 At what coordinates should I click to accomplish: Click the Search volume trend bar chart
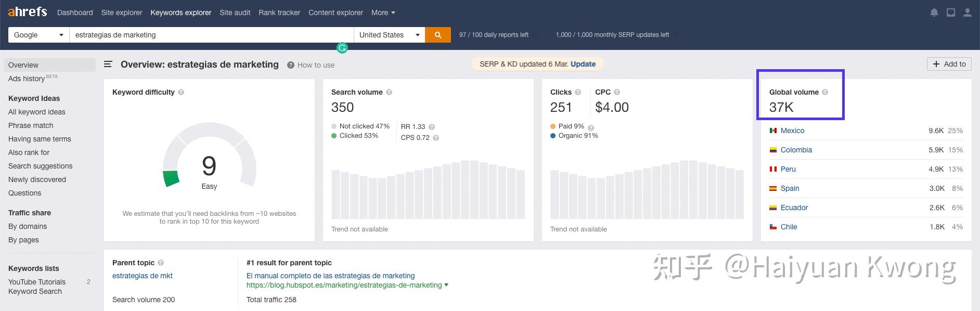click(428, 189)
